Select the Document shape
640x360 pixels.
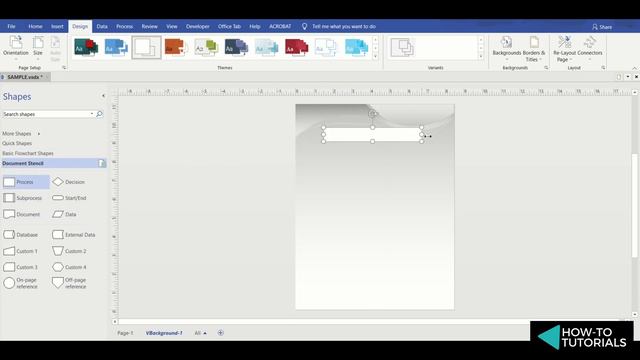pos(22,214)
